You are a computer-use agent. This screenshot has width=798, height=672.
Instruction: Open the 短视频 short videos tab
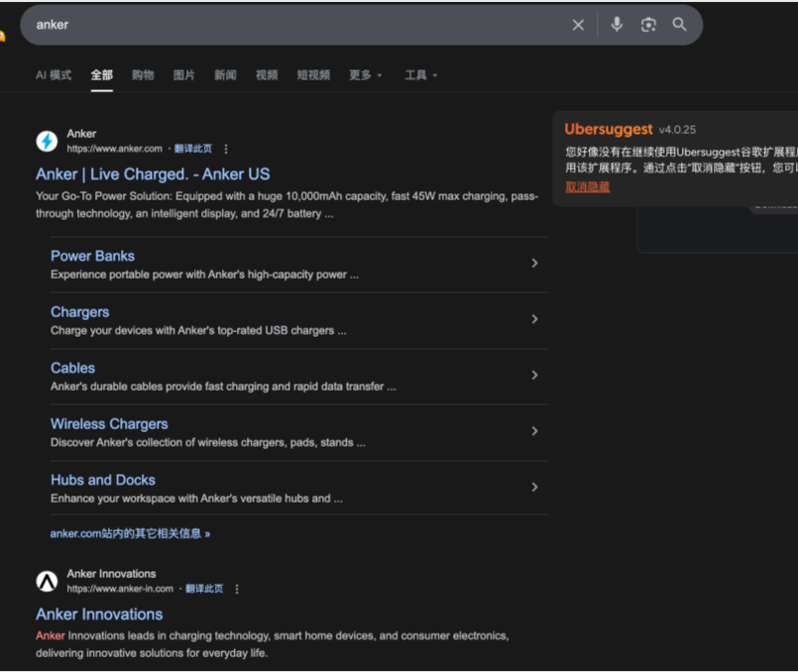point(313,75)
